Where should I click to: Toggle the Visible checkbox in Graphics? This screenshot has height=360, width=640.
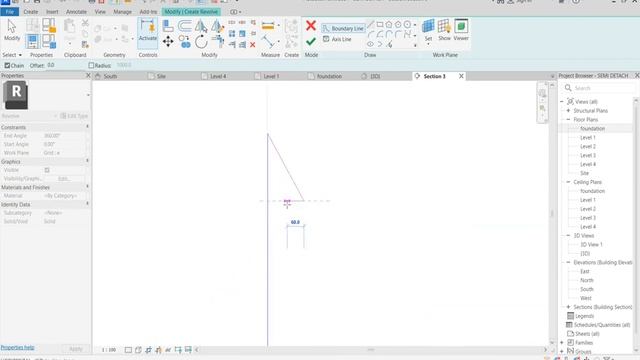click(x=47, y=170)
